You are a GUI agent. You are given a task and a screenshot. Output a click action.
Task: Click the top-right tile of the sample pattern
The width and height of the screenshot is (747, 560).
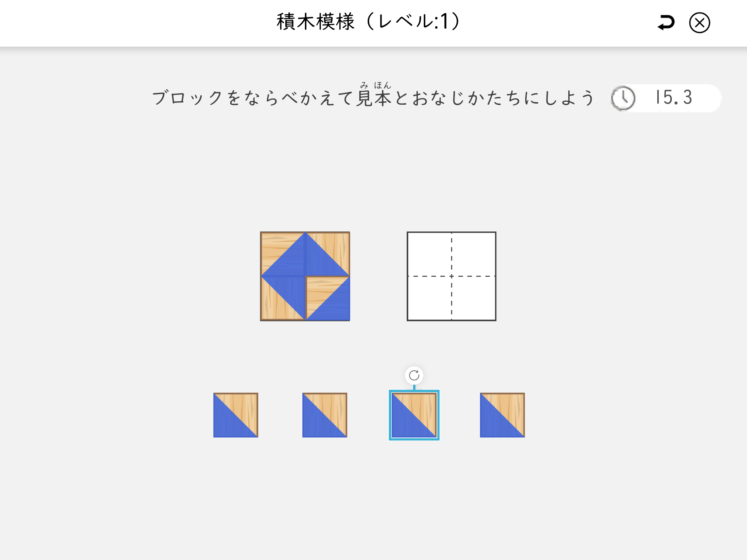(328, 254)
